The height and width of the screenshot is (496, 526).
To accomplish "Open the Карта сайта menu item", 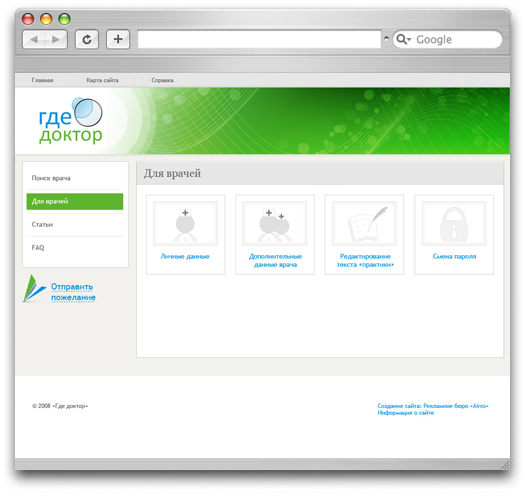I will (102, 80).
